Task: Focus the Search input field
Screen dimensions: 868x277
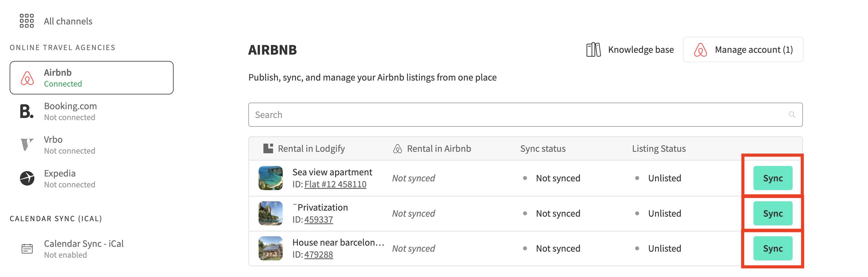Action: pyautogui.click(x=519, y=115)
